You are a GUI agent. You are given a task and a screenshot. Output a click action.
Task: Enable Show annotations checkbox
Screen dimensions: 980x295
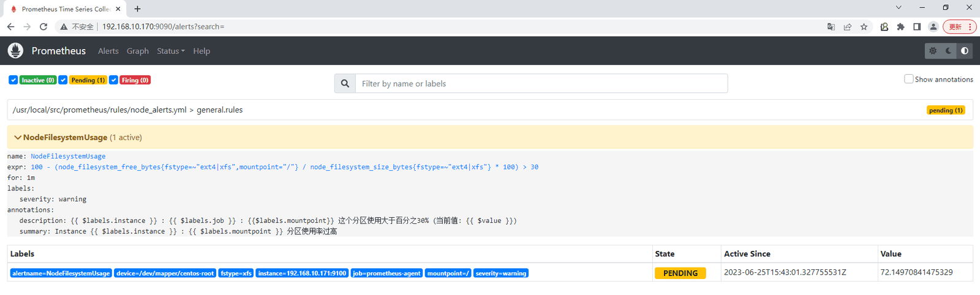[909, 79]
